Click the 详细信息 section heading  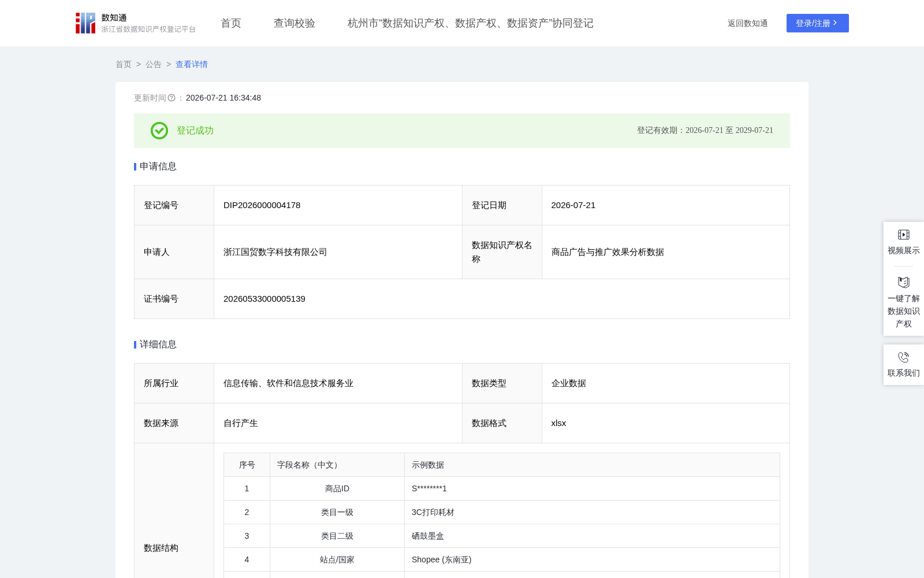158,344
